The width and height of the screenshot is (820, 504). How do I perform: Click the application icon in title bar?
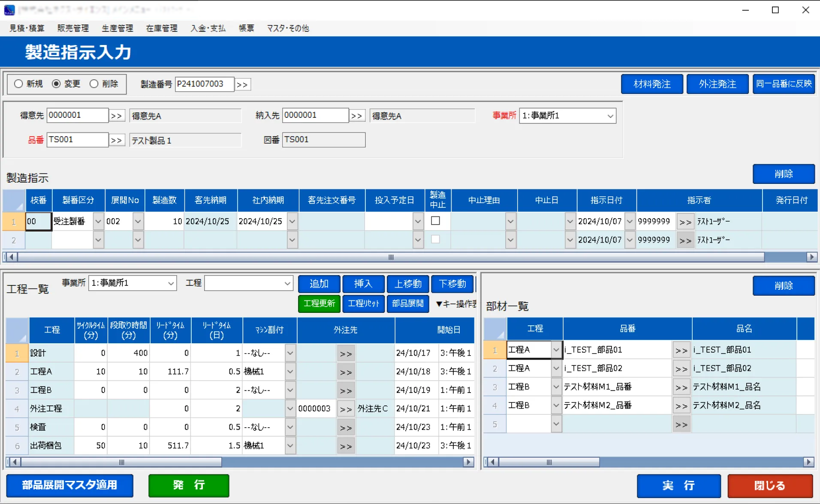coord(9,9)
